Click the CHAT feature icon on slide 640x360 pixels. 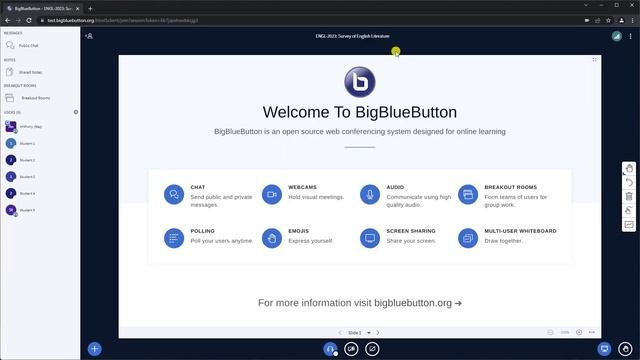[174, 194]
